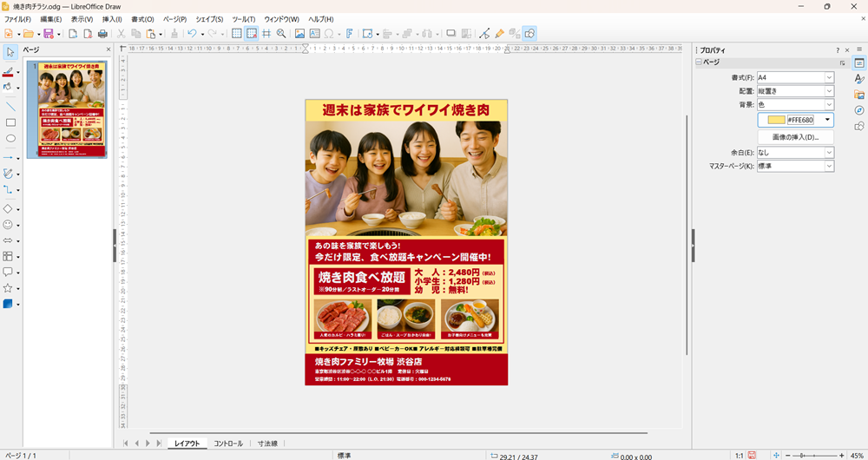Open the background color picker arrow
868x460 pixels.
[x=827, y=120]
